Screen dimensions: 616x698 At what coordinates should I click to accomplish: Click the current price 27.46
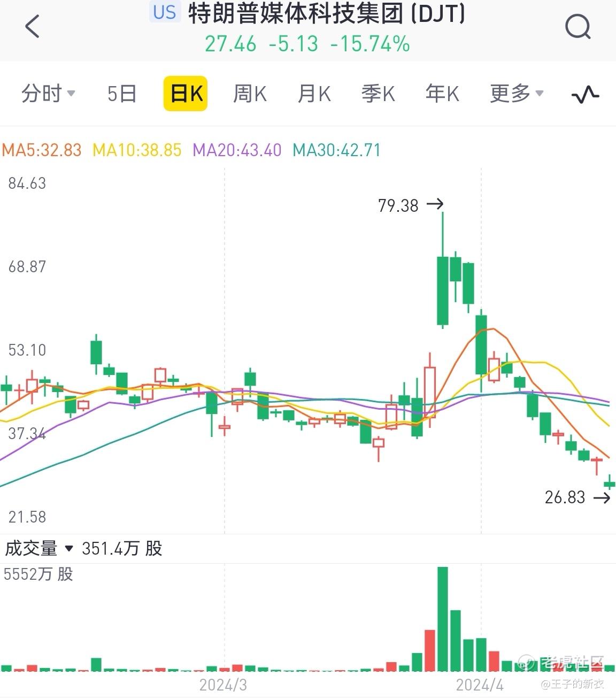[230, 44]
